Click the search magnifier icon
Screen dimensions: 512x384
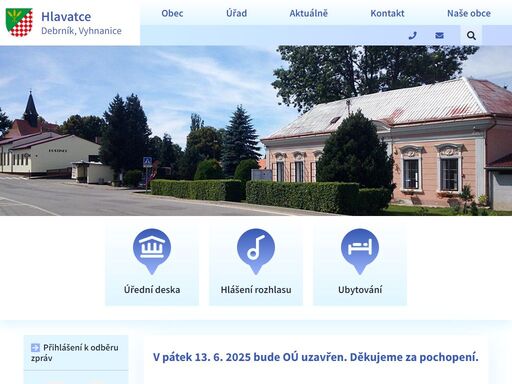[x=471, y=35]
